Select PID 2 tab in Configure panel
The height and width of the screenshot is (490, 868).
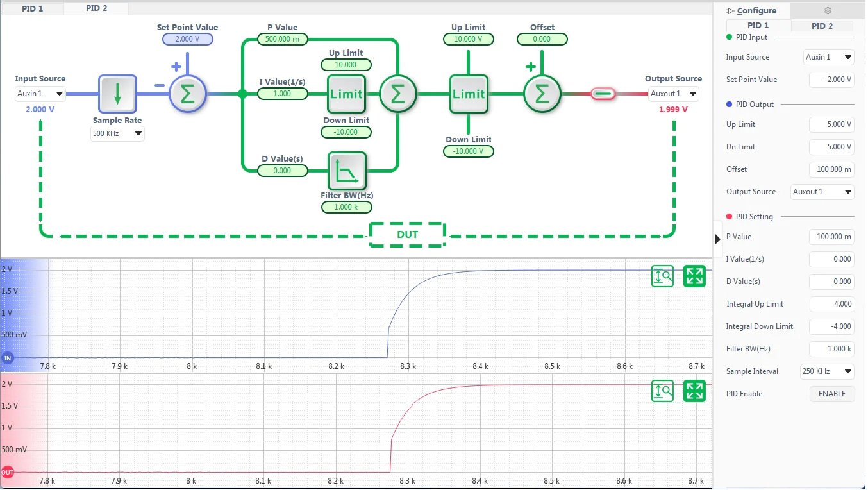click(822, 26)
